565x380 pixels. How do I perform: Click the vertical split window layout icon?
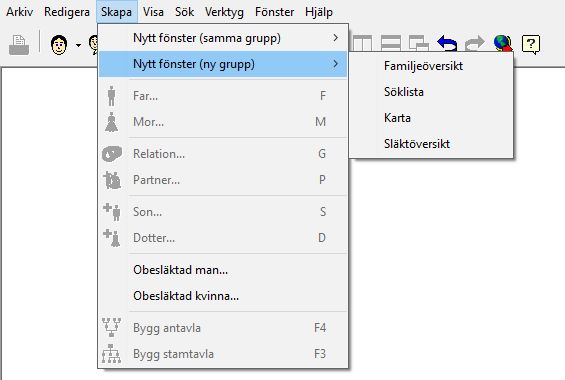click(x=362, y=43)
